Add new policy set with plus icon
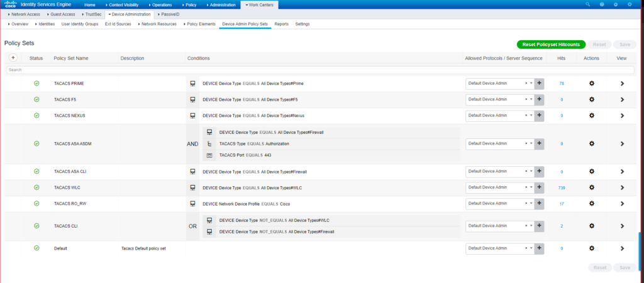The height and width of the screenshot is (283, 644). pyautogui.click(x=13, y=58)
